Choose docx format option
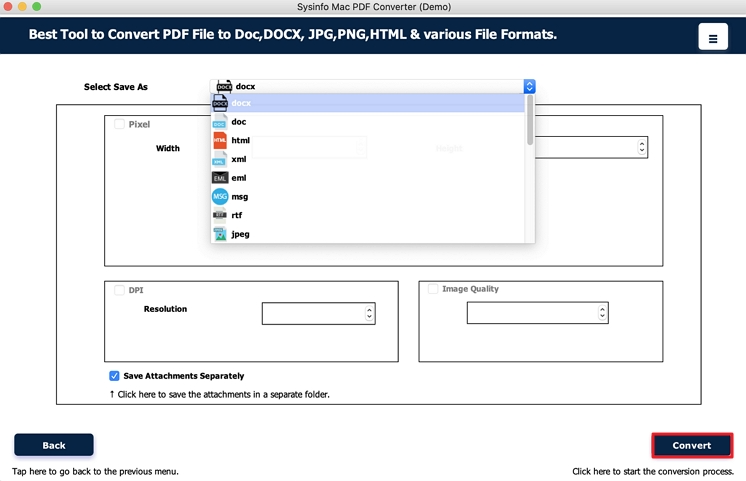This screenshot has height=481, width=746. [368, 103]
